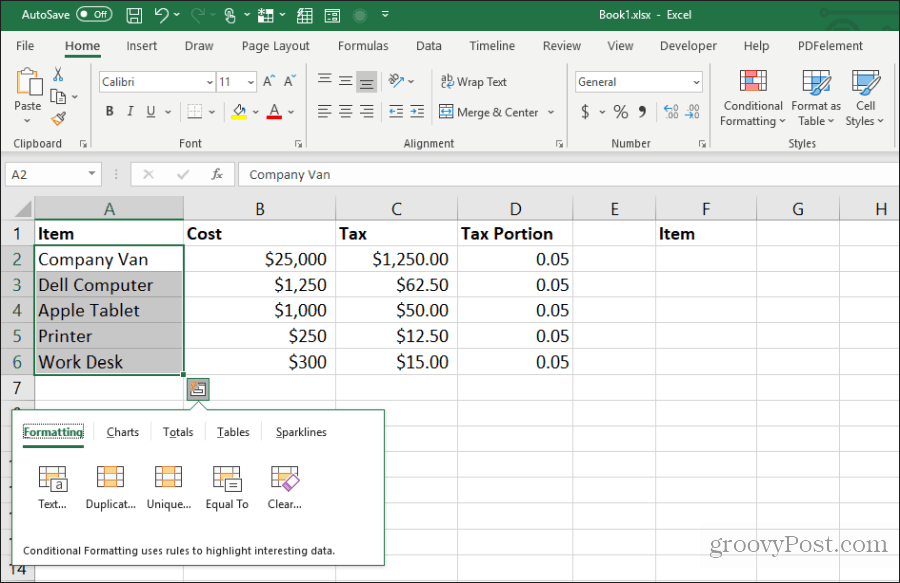
Task: Click the formula bar showing Company Van
Action: coord(568,174)
